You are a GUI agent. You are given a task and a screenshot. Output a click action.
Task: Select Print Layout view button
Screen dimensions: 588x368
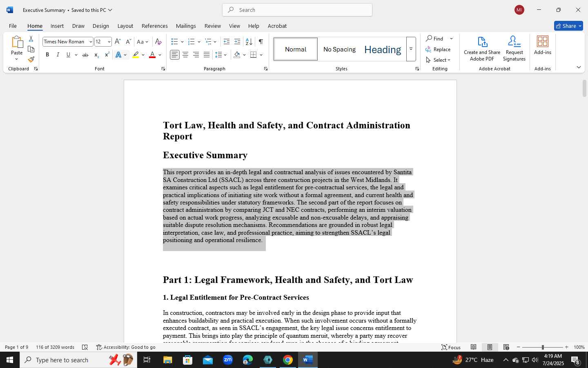[490, 347]
